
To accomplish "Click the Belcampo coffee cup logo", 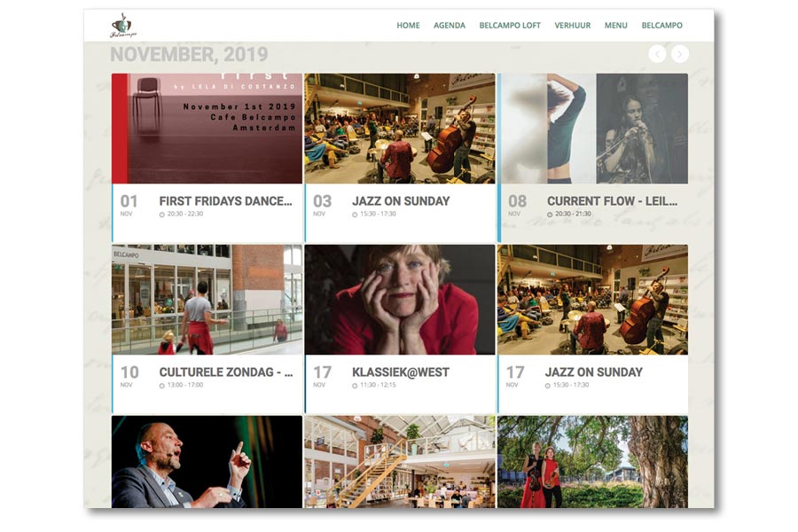I will pos(123,26).
